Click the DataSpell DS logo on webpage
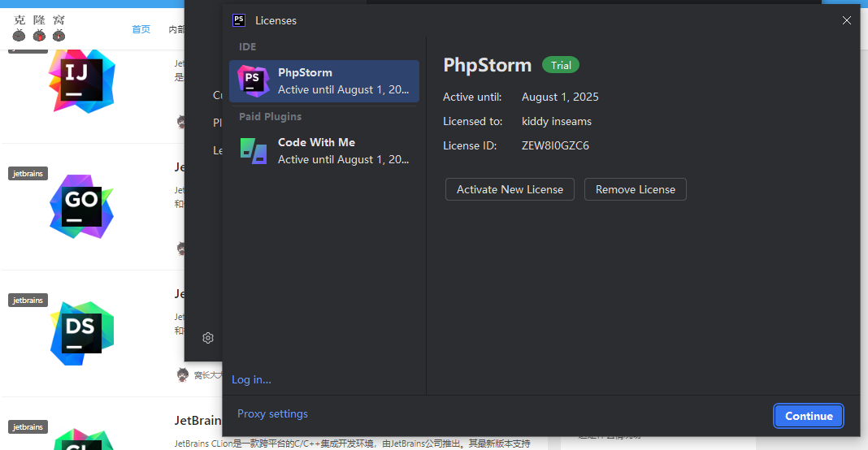868x450 pixels. [x=82, y=333]
